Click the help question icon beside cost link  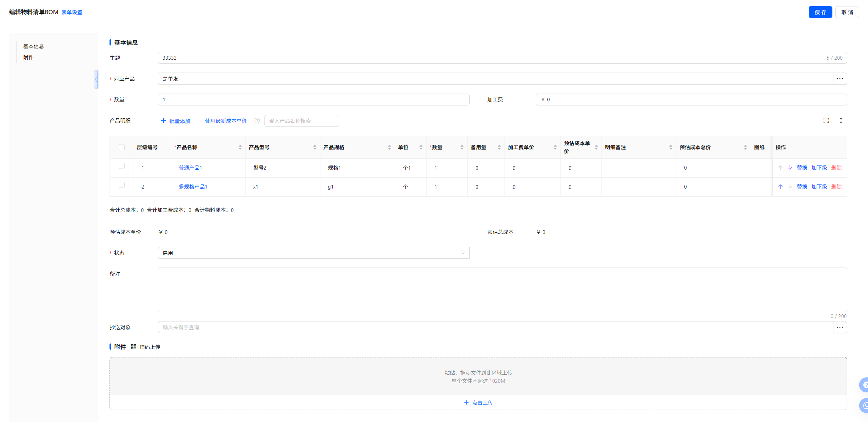[x=257, y=120]
